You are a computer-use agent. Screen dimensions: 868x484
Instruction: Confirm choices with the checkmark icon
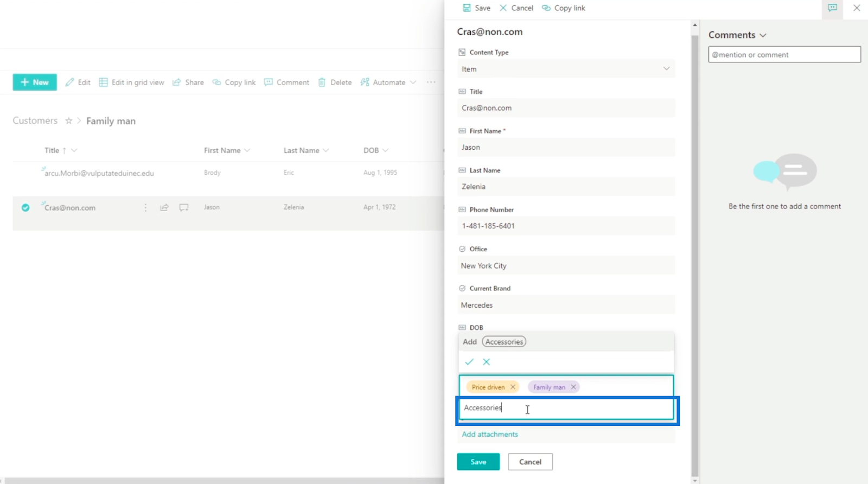coord(469,362)
